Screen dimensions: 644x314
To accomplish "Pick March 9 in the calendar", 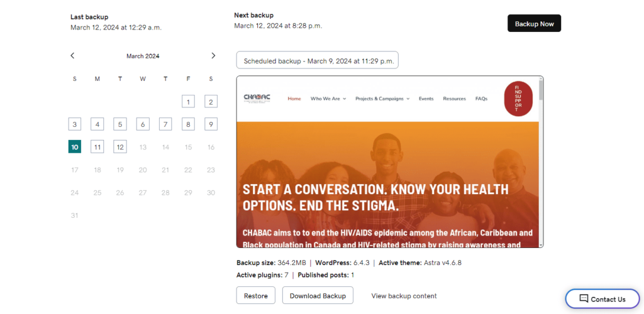I will (x=211, y=124).
